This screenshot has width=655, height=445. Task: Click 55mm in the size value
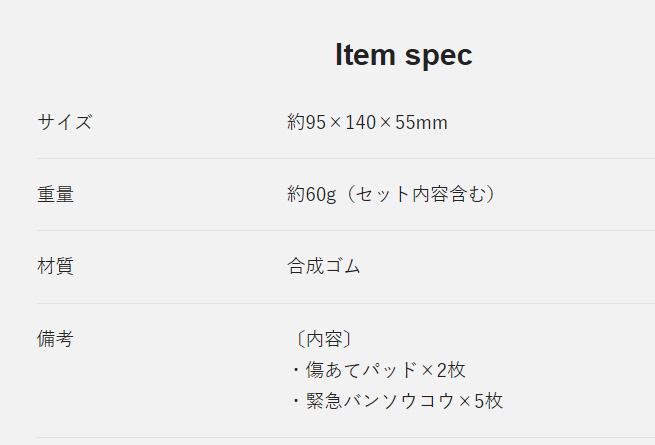point(421,122)
